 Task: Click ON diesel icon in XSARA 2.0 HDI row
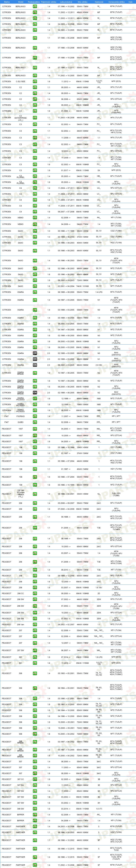(x=35, y=365)
